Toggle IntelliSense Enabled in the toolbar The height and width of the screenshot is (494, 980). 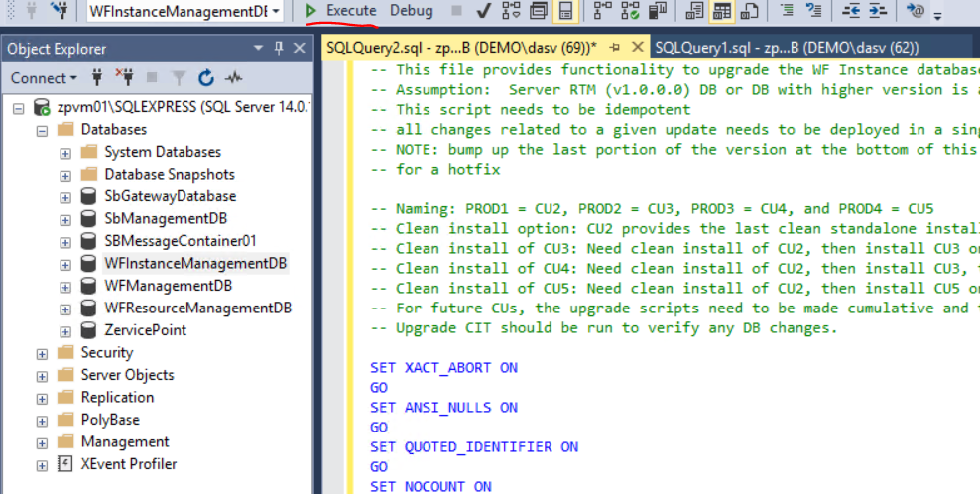pos(566,11)
